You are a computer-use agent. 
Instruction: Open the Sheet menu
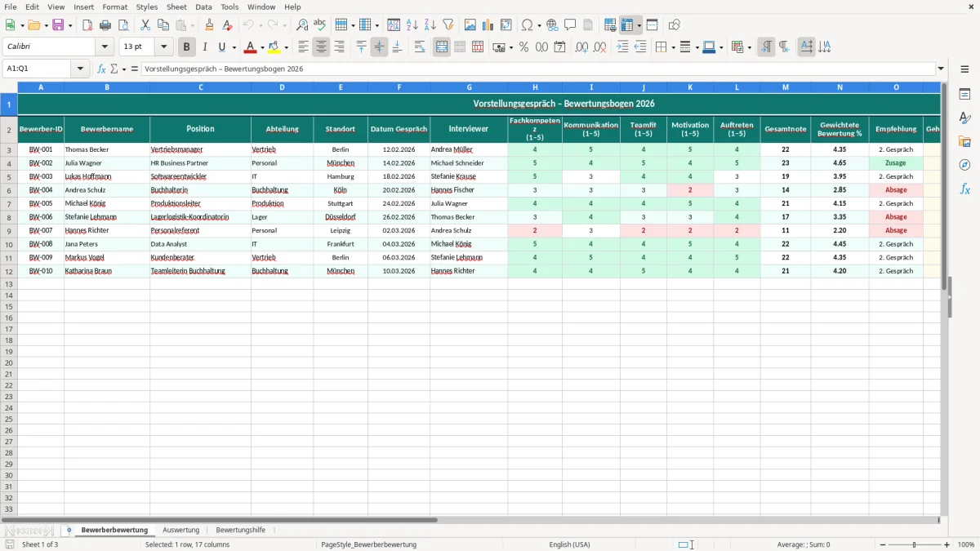click(x=177, y=7)
